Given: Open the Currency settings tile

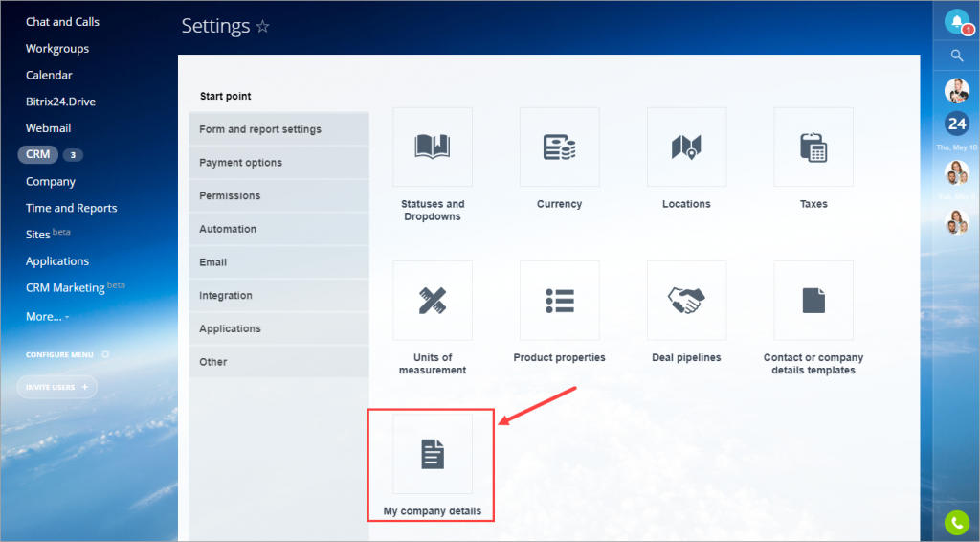Looking at the screenshot, I should pyautogui.click(x=559, y=147).
